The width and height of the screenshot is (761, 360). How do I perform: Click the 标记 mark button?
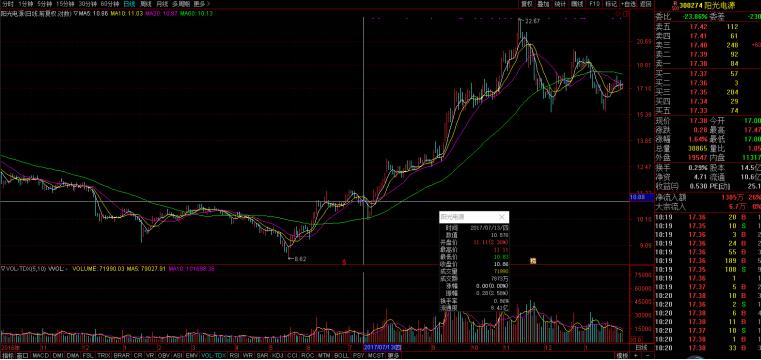pos(611,3)
